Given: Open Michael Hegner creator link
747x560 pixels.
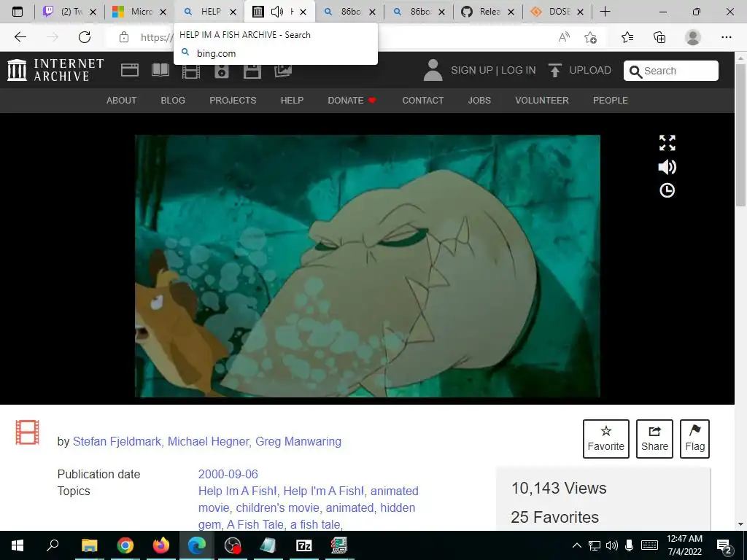Looking at the screenshot, I should [x=208, y=441].
